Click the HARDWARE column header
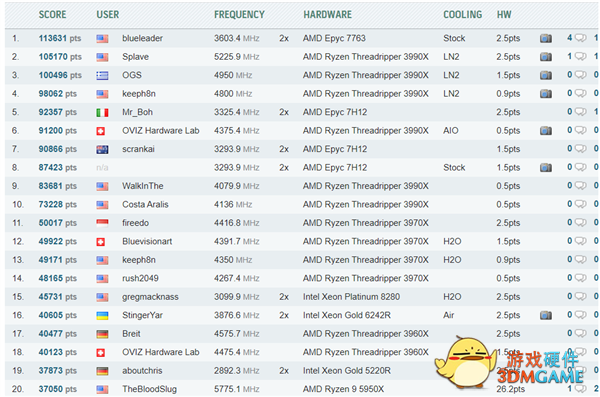 [x=328, y=15]
